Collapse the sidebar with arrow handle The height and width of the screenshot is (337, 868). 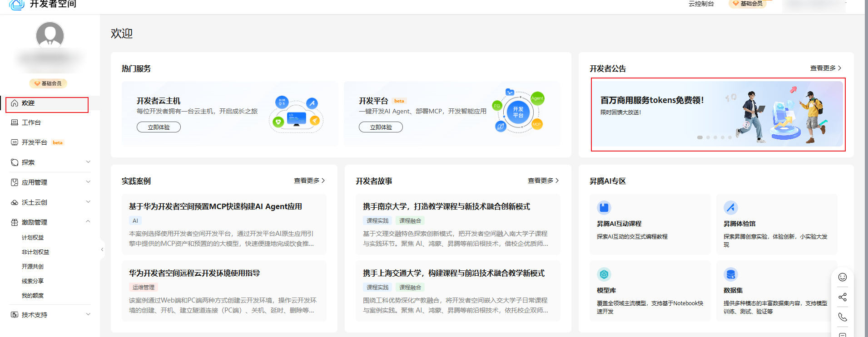102,249
